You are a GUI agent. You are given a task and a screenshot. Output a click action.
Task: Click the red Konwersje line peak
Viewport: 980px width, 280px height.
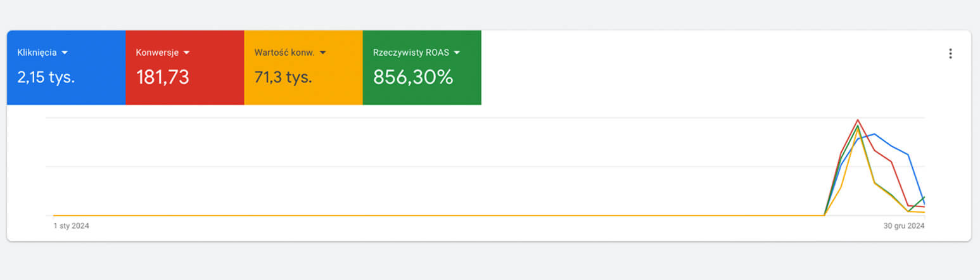point(858,120)
